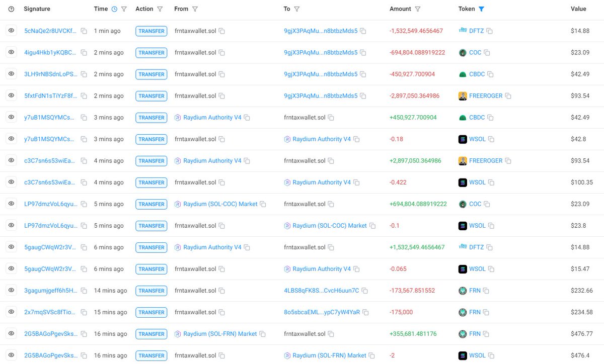Click TRANSFER badge in 1 min ago row
604x364 pixels.
click(x=151, y=31)
